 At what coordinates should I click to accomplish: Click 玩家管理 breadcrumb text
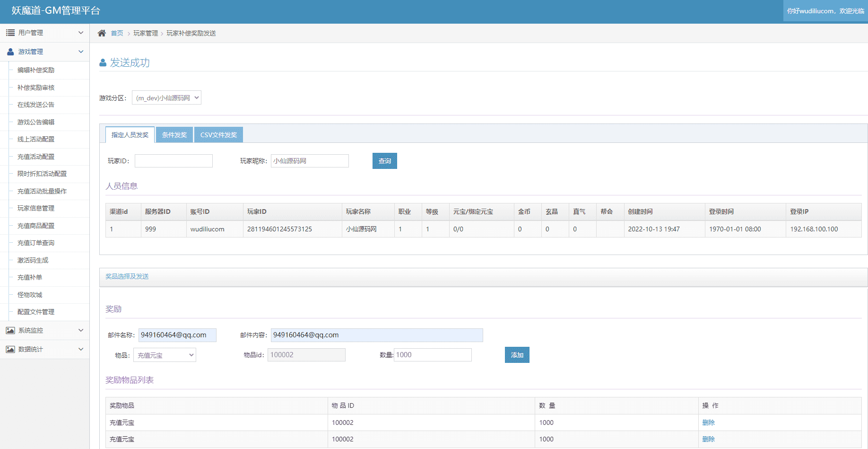coord(146,33)
